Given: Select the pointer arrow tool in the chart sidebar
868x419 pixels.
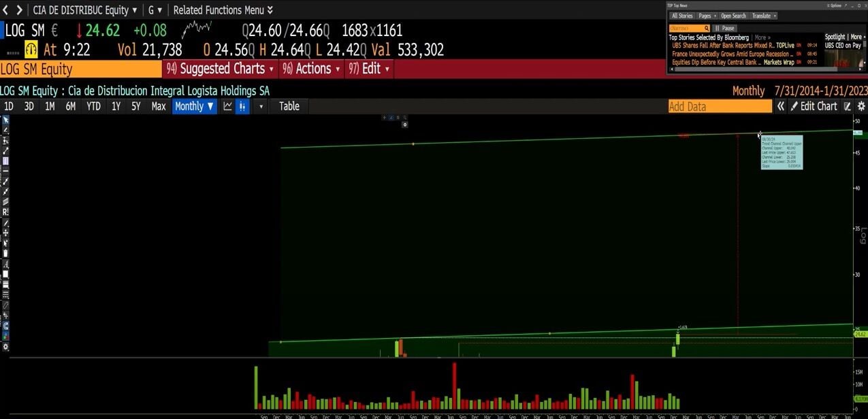Looking at the screenshot, I should [5, 119].
